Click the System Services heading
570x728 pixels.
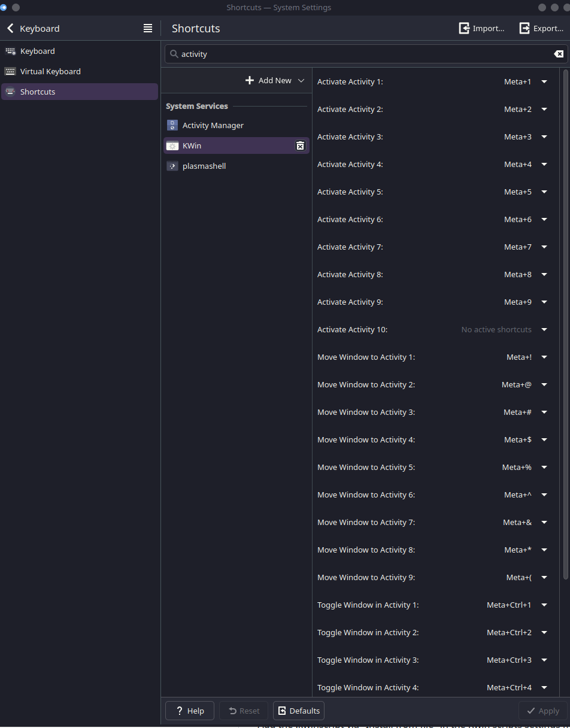point(197,106)
